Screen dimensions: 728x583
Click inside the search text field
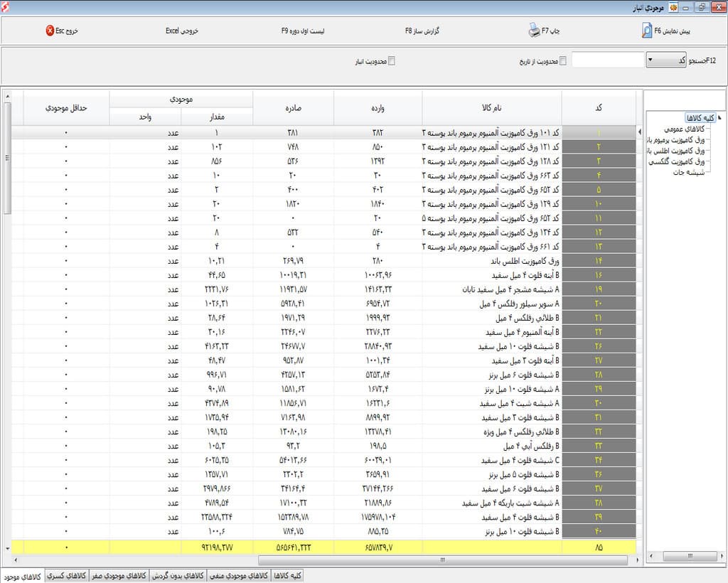[x=608, y=60]
